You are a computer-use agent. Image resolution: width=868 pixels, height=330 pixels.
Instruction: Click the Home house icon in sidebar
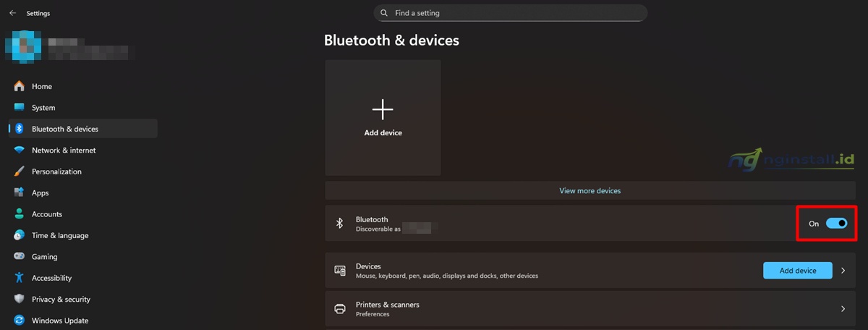pyautogui.click(x=19, y=86)
